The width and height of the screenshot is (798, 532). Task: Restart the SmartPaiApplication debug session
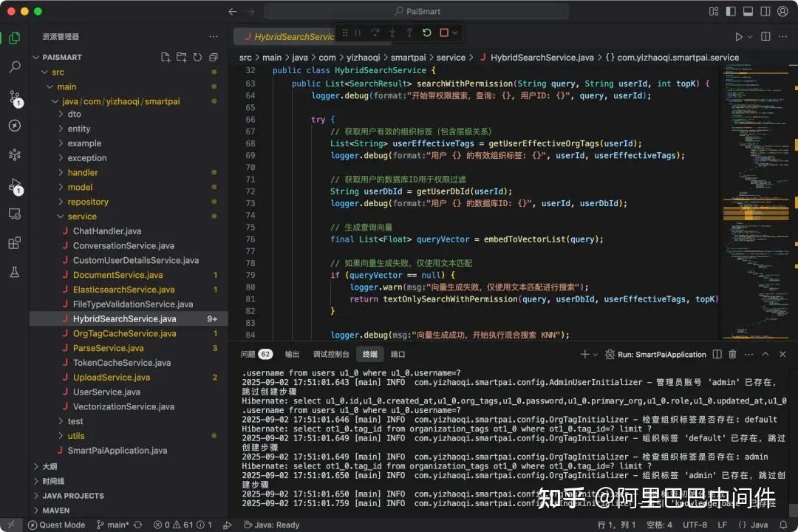coord(426,33)
